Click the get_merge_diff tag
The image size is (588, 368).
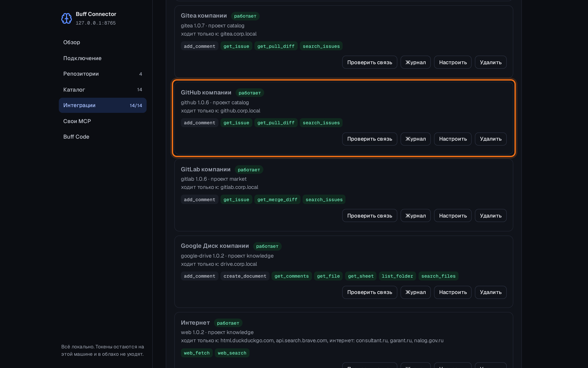click(277, 200)
